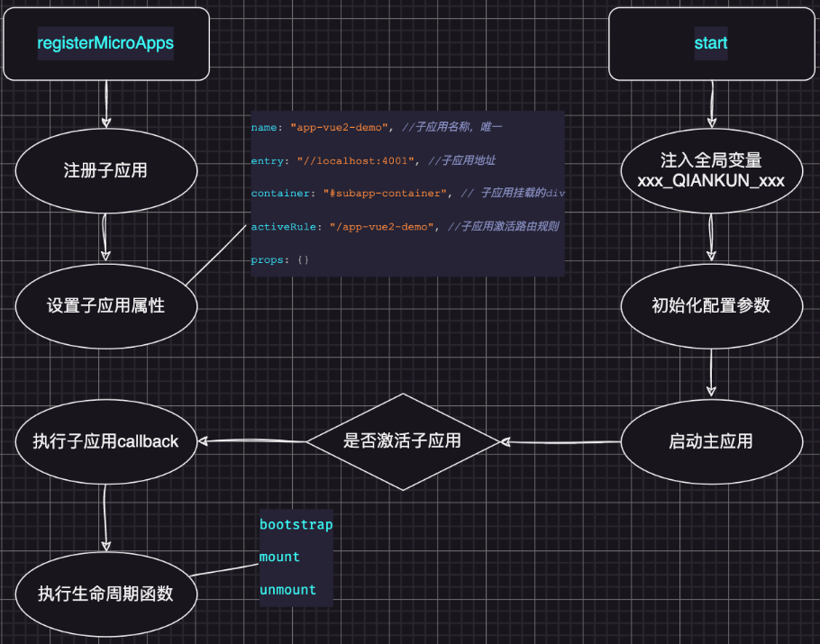Click the 执行子应用callback ellipse node
The width and height of the screenshot is (820, 644).
pos(106,441)
